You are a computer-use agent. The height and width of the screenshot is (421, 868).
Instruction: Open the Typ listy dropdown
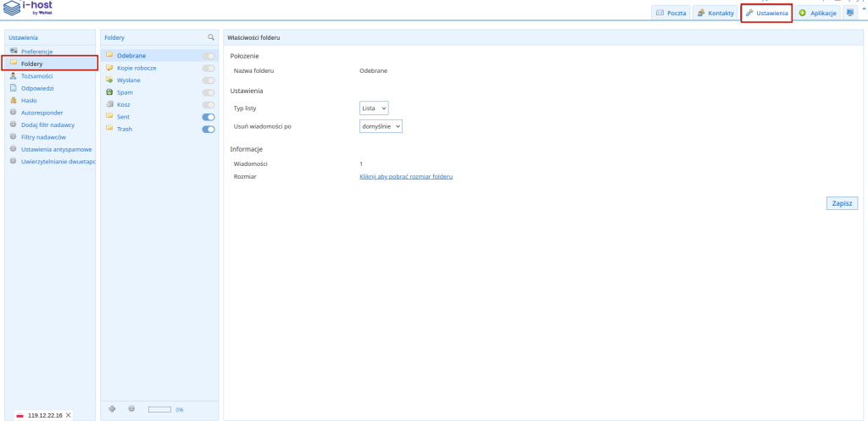pos(374,108)
